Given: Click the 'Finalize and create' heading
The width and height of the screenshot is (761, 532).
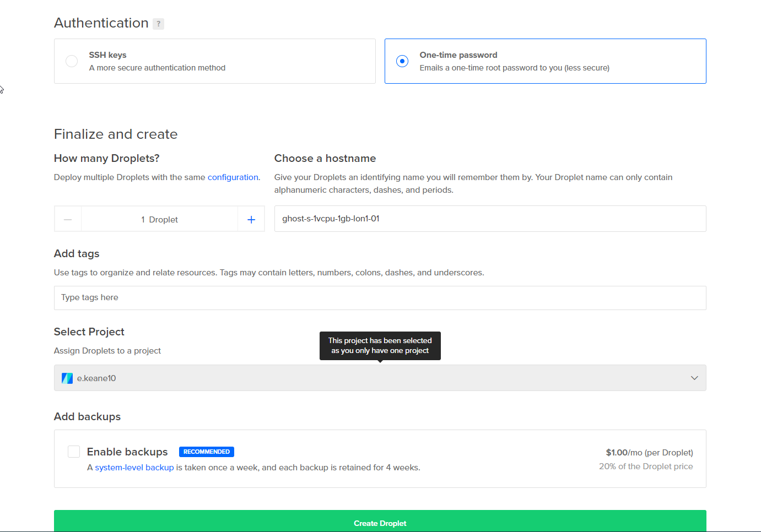Looking at the screenshot, I should click(x=116, y=134).
